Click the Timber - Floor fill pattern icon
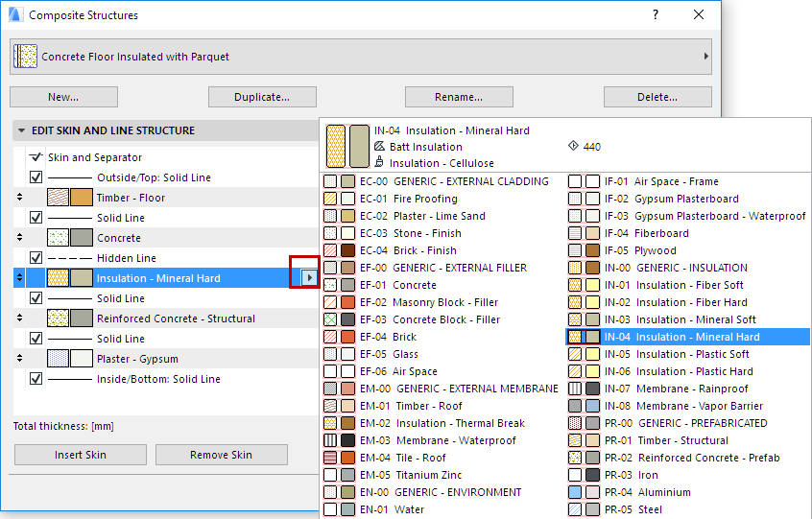Screen dimensions: 812x519 58,198
